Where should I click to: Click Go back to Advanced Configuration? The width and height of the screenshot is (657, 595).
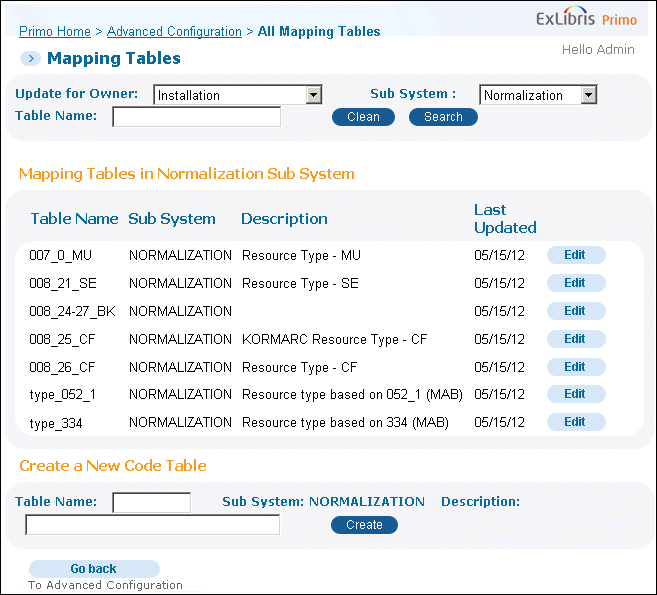point(94,569)
